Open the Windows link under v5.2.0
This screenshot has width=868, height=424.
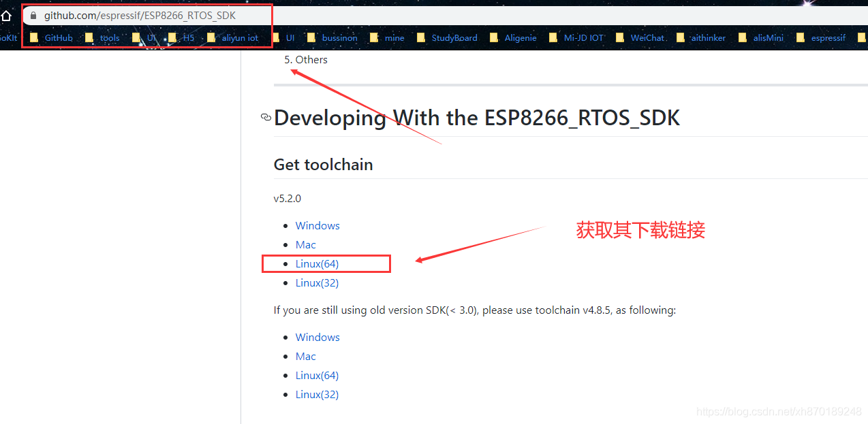point(317,226)
